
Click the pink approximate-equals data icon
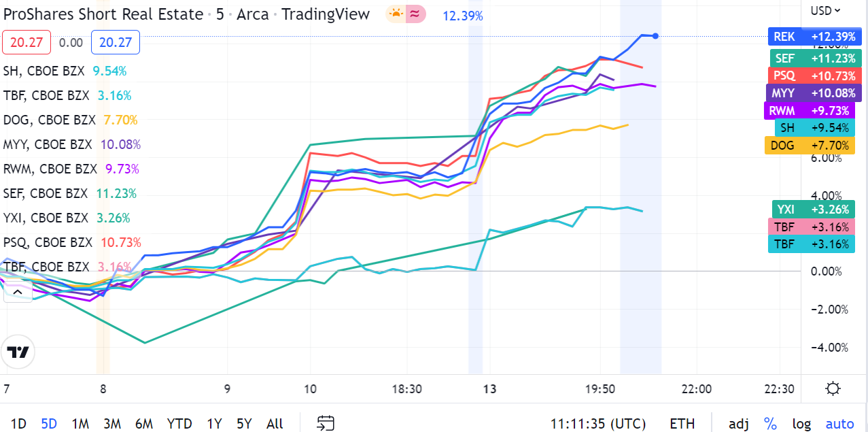click(x=414, y=14)
